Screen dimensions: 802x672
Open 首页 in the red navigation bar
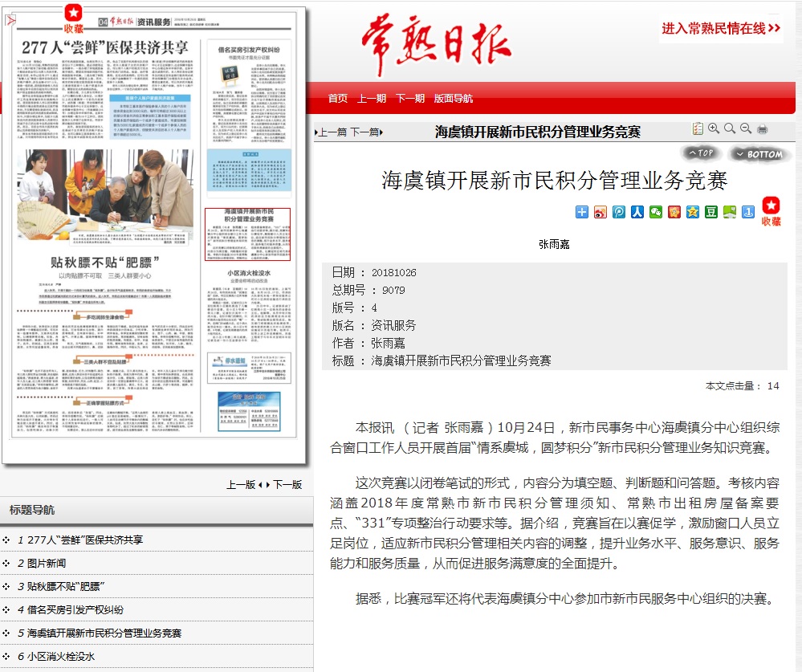[337, 98]
